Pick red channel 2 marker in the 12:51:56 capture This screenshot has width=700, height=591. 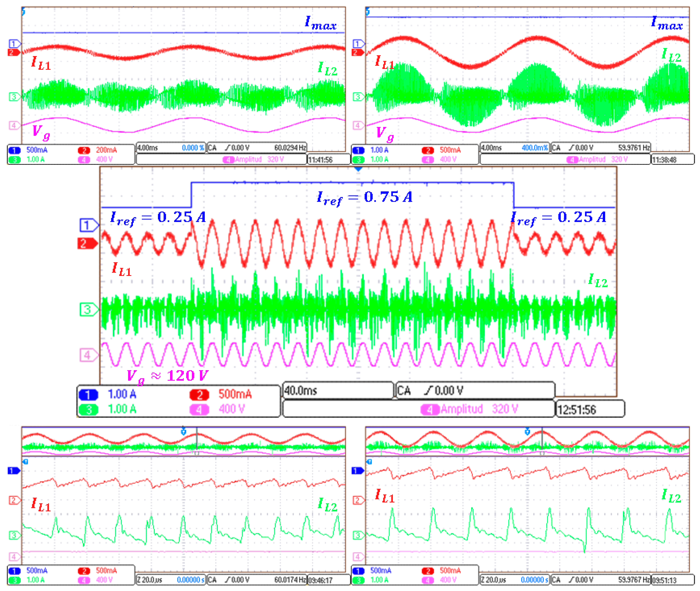pos(88,243)
